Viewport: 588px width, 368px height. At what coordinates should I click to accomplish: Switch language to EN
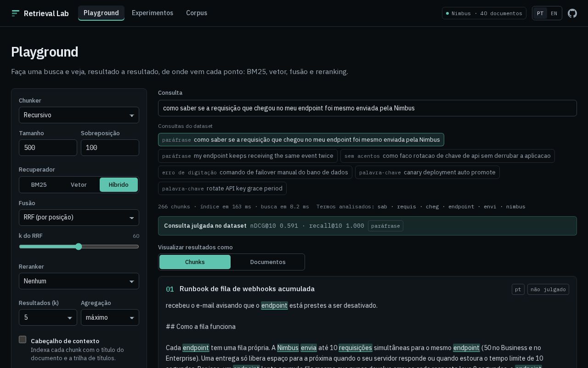pos(554,13)
